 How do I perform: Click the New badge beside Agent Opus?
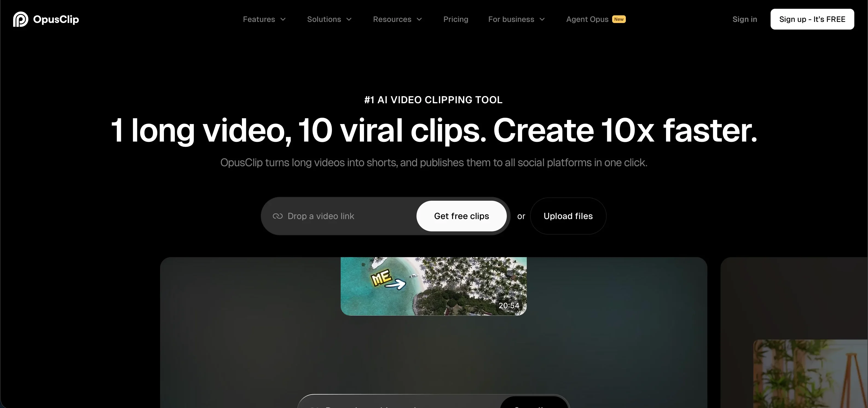[619, 19]
